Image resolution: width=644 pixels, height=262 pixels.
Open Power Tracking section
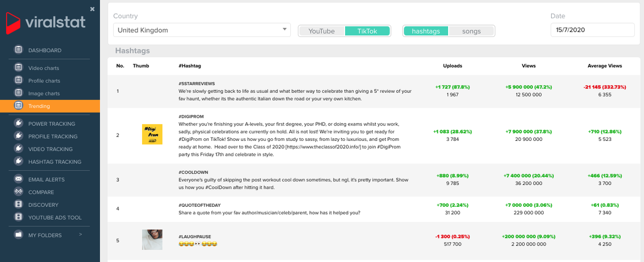53,124
